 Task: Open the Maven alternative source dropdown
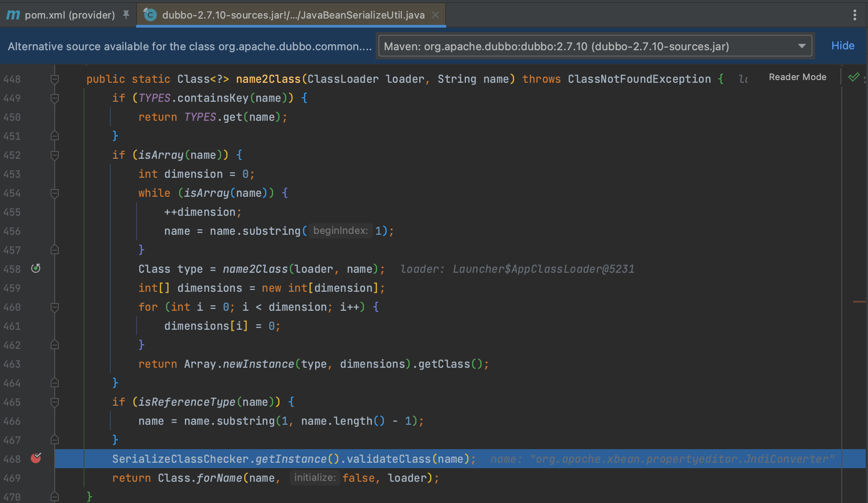click(x=595, y=46)
